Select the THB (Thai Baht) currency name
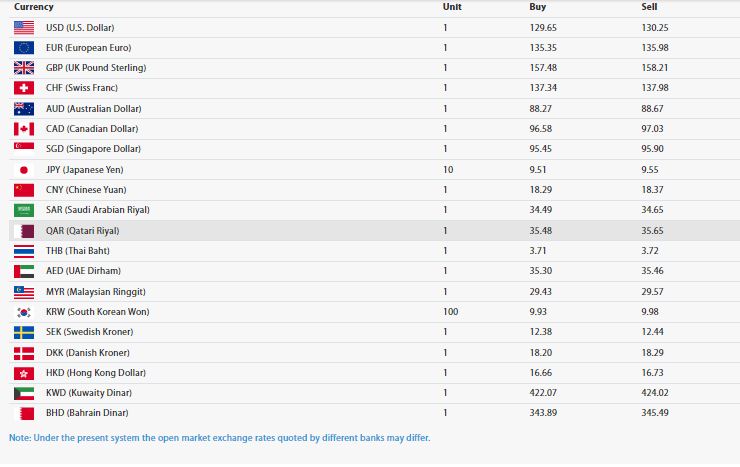This screenshot has width=740, height=467. click(80, 250)
